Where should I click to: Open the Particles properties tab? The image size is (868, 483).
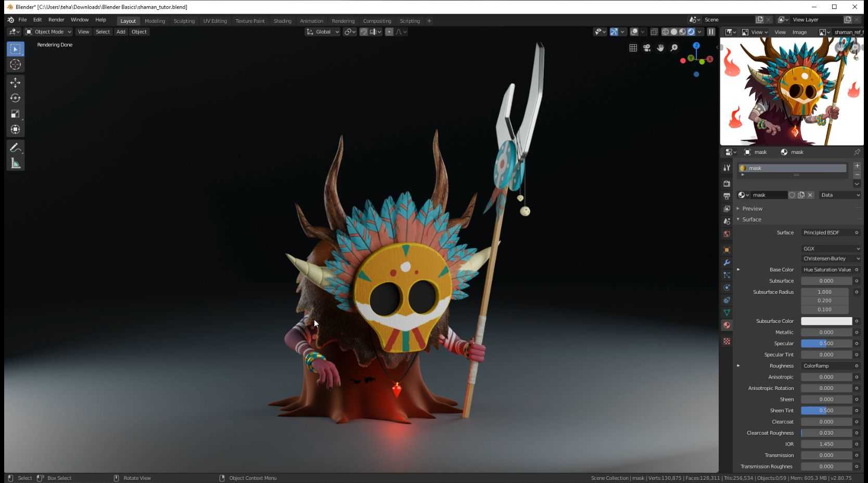tap(727, 275)
